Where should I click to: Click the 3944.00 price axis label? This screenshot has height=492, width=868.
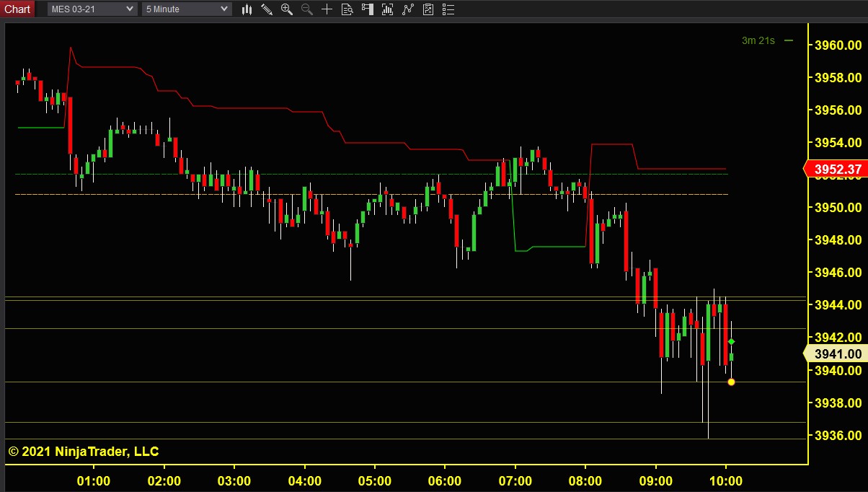coord(838,305)
